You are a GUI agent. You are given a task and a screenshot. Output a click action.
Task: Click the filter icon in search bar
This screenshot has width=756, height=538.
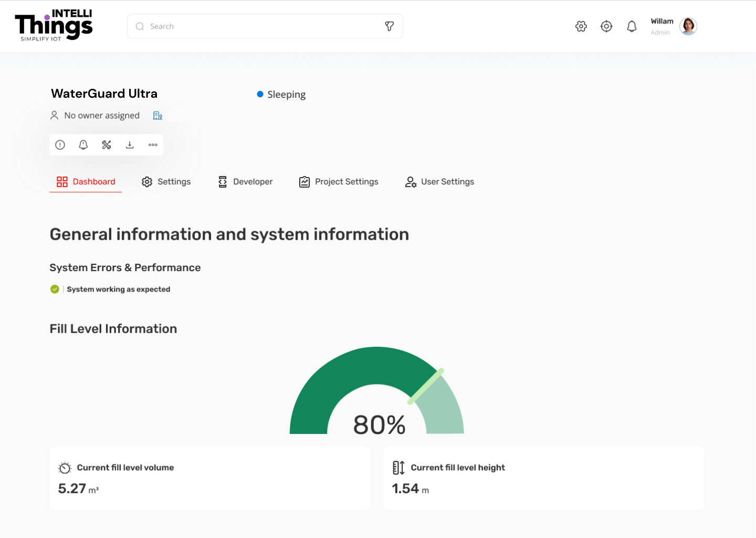pos(390,26)
